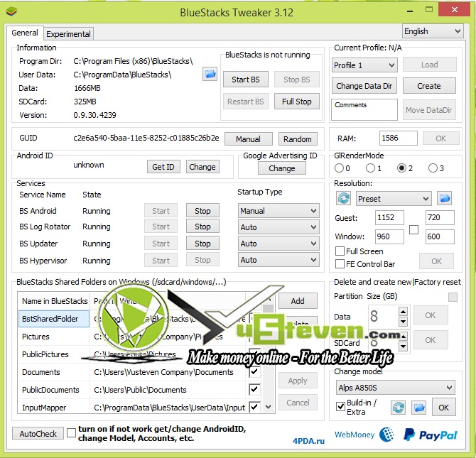Switch to the General tab

point(25,33)
